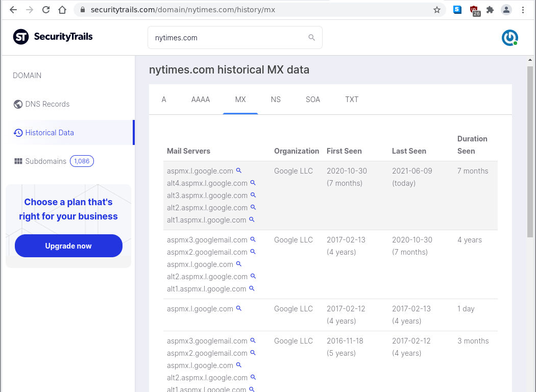Look up aspmx.l.google.com in the 2020-10-30 row

(x=239, y=170)
